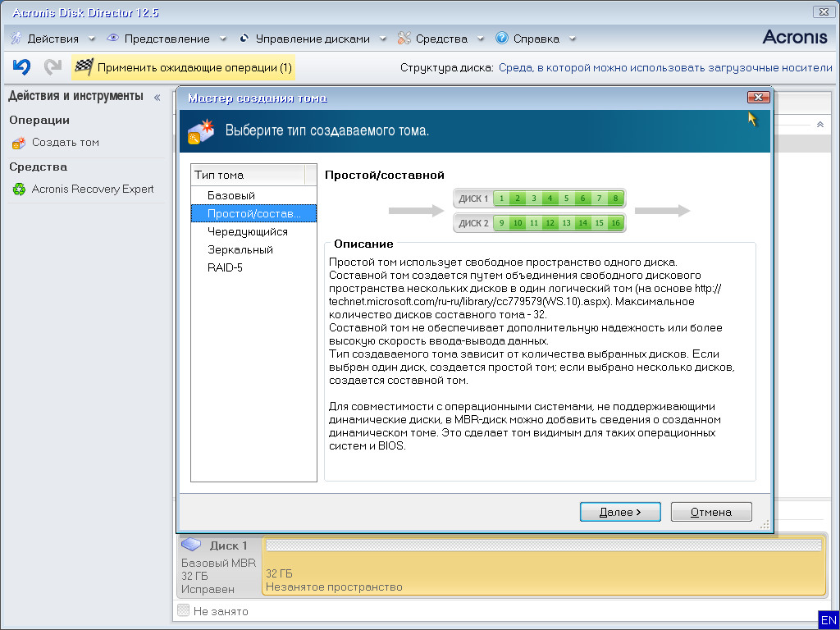This screenshot has width=840, height=630.
Task: Click the Cancel button
Action: [710, 512]
